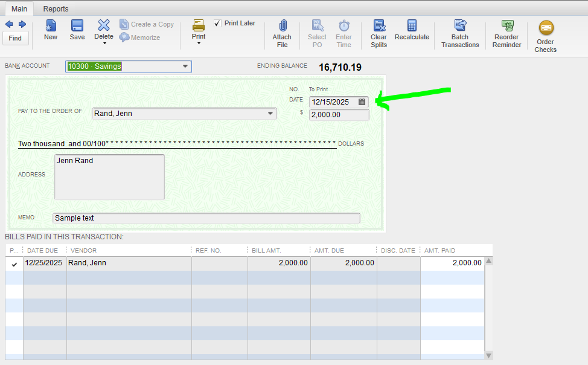Select the Main tab
This screenshot has width=588, height=365.
[x=19, y=9]
